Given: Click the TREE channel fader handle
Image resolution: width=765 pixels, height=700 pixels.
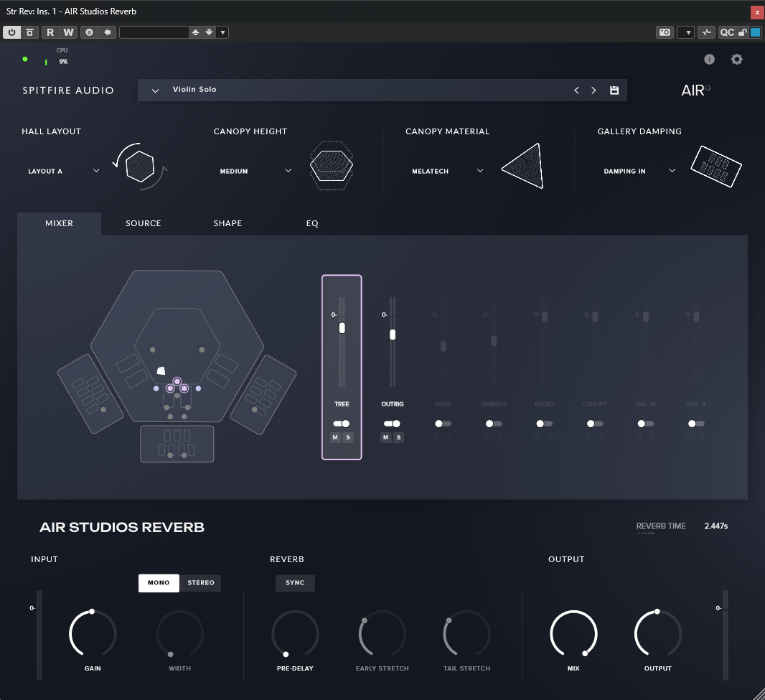Looking at the screenshot, I should click(x=342, y=328).
